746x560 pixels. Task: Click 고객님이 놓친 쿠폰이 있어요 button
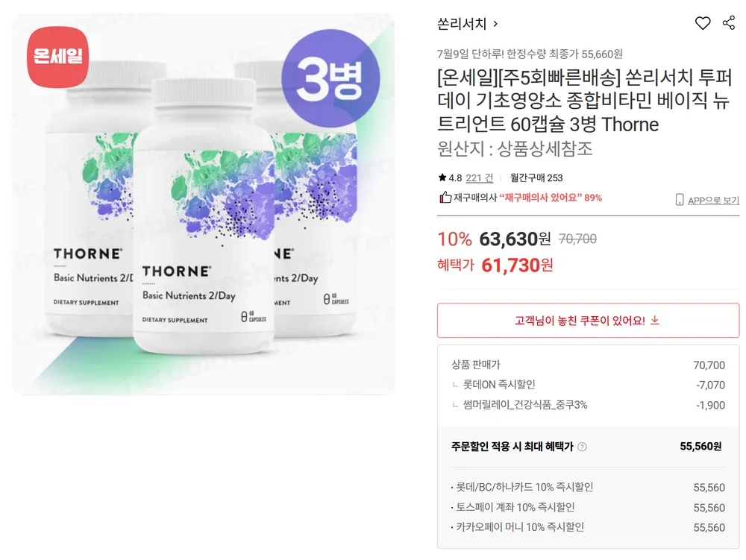tap(588, 321)
